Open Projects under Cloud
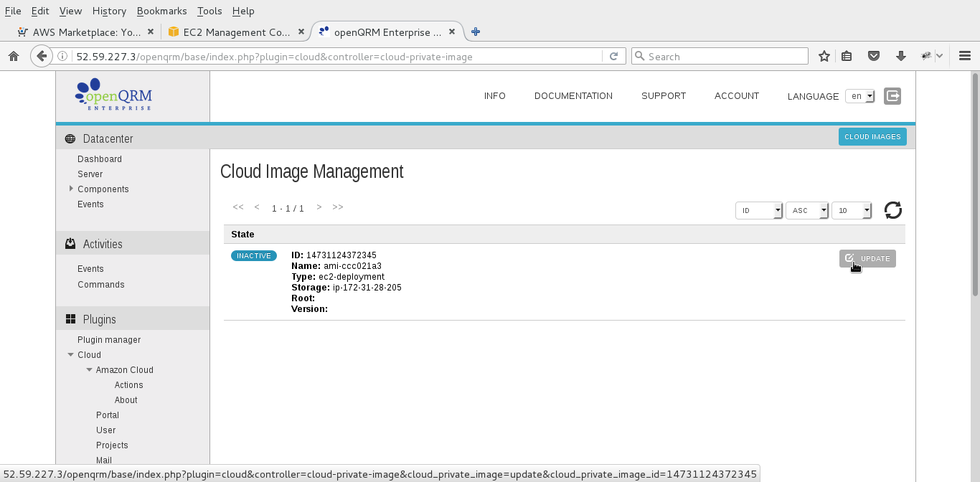Image resolution: width=980 pixels, height=482 pixels. pos(112,445)
